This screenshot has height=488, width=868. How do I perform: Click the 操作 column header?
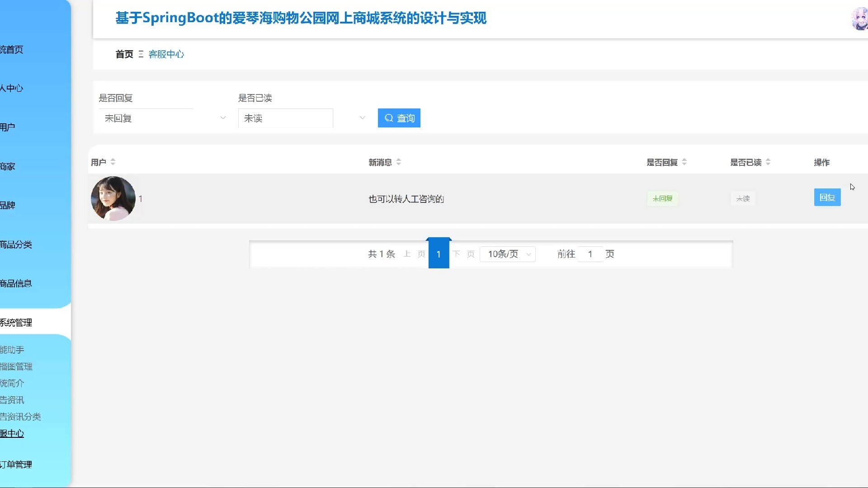tap(821, 162)
